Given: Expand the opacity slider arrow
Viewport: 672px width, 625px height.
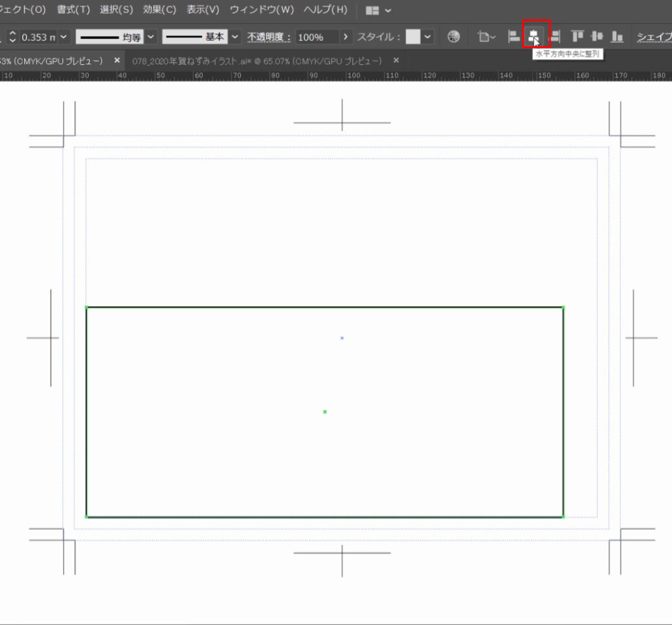Looking at the screenshot, I should [345, 37].
